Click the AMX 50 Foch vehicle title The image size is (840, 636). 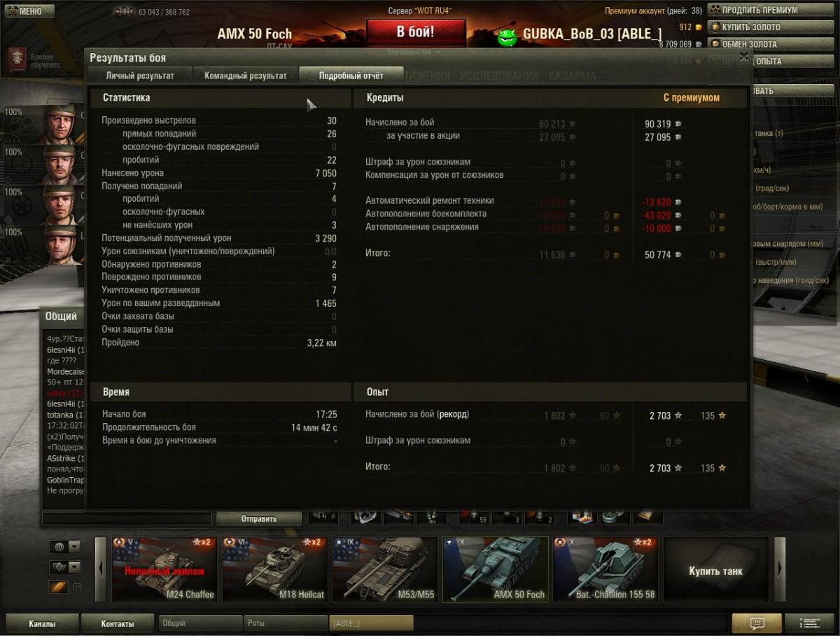click(x=255, y=34)
